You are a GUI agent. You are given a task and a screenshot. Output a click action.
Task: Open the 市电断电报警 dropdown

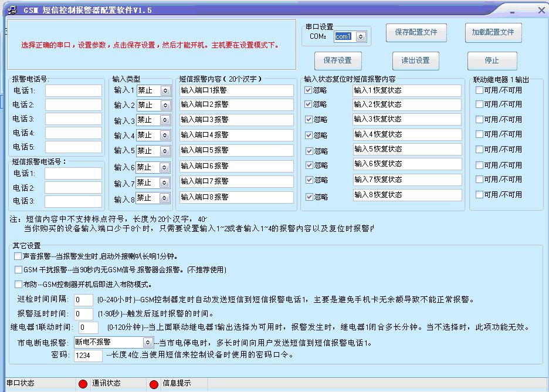click(147, 342)
